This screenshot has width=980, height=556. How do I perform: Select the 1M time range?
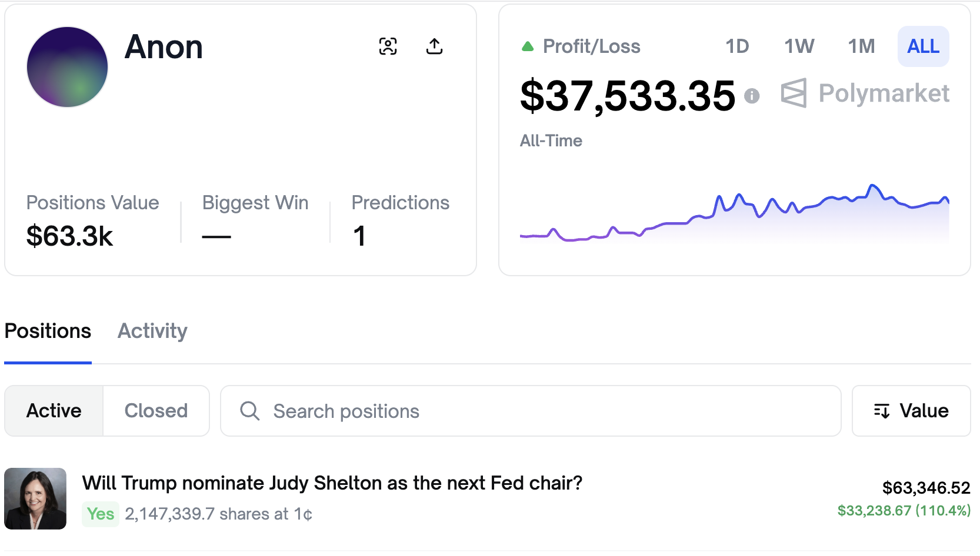click(861, 46)
